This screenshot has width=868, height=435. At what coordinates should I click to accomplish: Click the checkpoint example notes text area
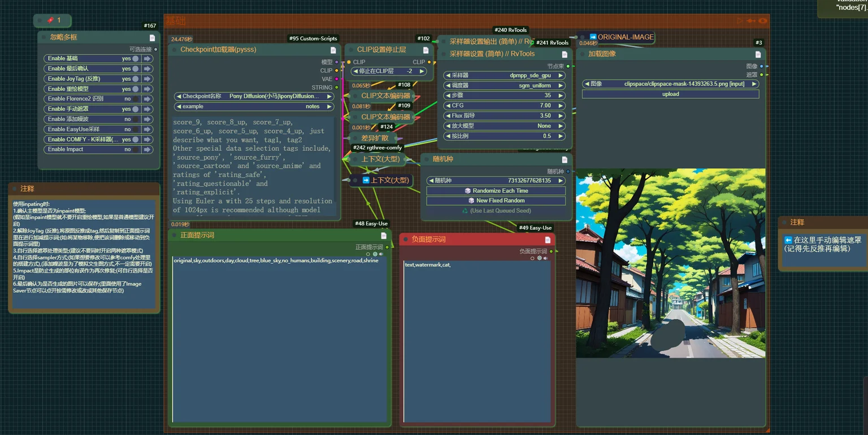254,167
